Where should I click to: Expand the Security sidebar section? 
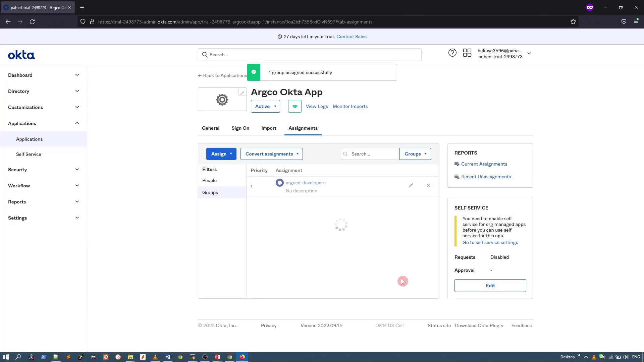(44, 170)
